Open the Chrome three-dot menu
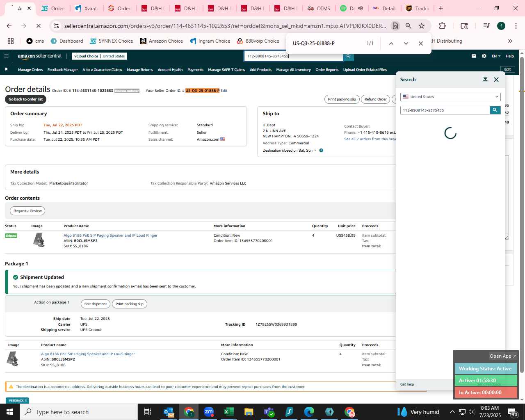Viewport: 525px width, 420px height. [516, 26]
